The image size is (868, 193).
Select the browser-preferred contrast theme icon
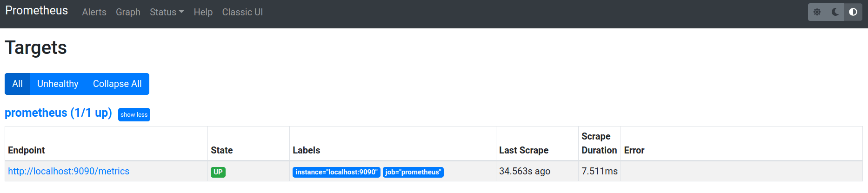pos(853,12)
